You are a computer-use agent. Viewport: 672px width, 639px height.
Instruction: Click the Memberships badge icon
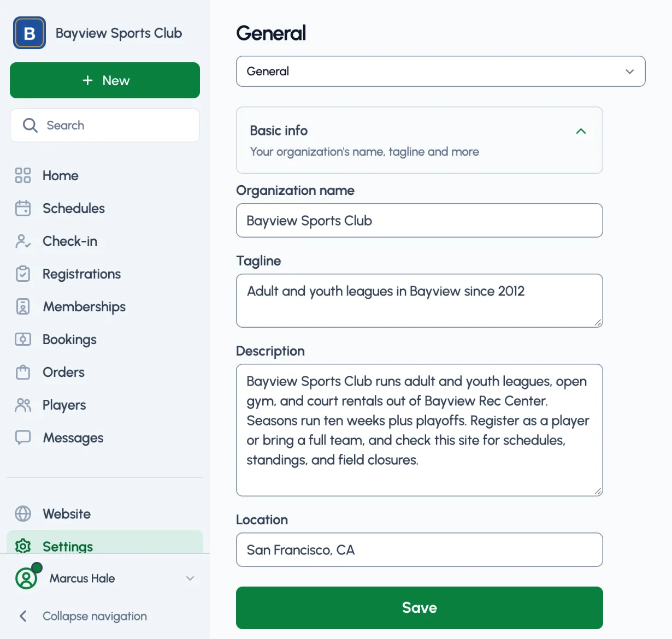click(x=23, y=306)
